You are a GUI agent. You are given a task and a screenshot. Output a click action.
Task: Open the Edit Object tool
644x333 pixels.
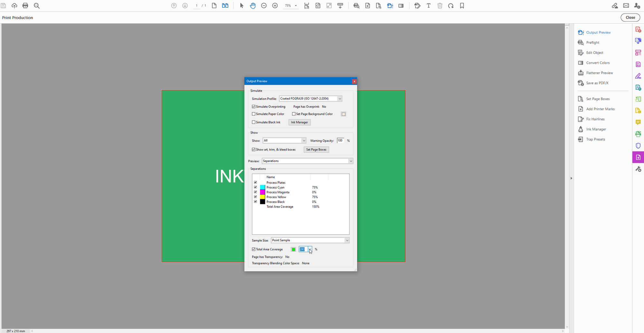click(595, 52)
